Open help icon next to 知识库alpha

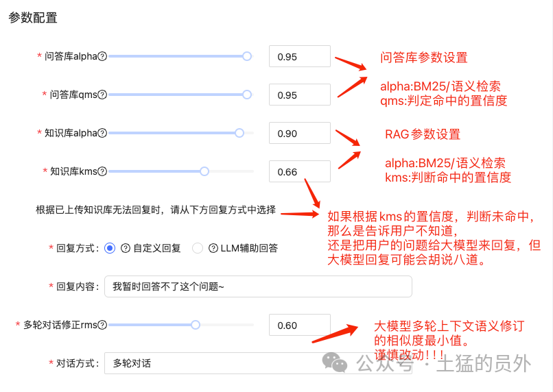pyautogui.click(x=102, y=133)
